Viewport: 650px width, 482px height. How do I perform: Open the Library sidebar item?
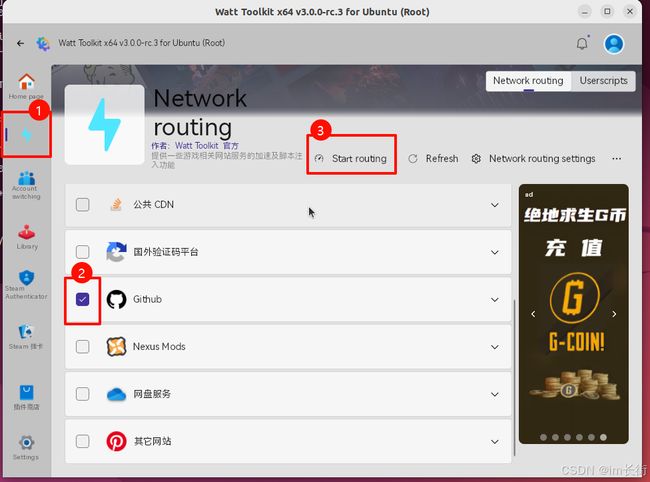(x=27, y=237)
